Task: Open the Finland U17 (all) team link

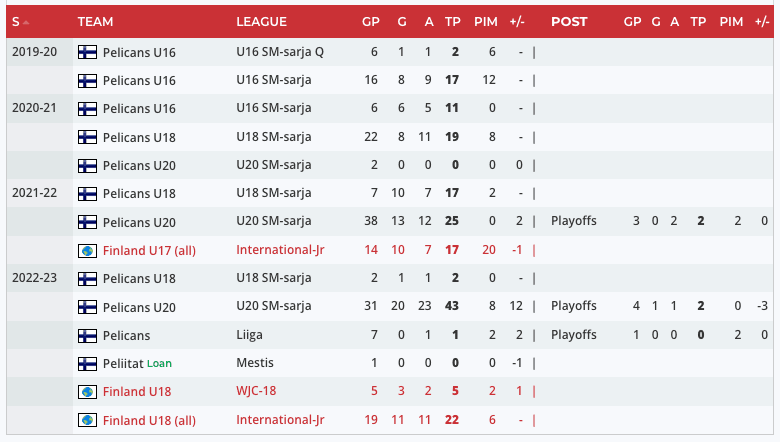Action: click(149, 250)
